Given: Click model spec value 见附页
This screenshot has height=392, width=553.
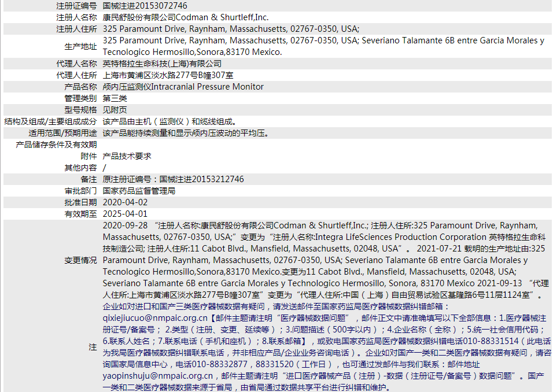Looking at the screenshot, I should coord(115,110).
